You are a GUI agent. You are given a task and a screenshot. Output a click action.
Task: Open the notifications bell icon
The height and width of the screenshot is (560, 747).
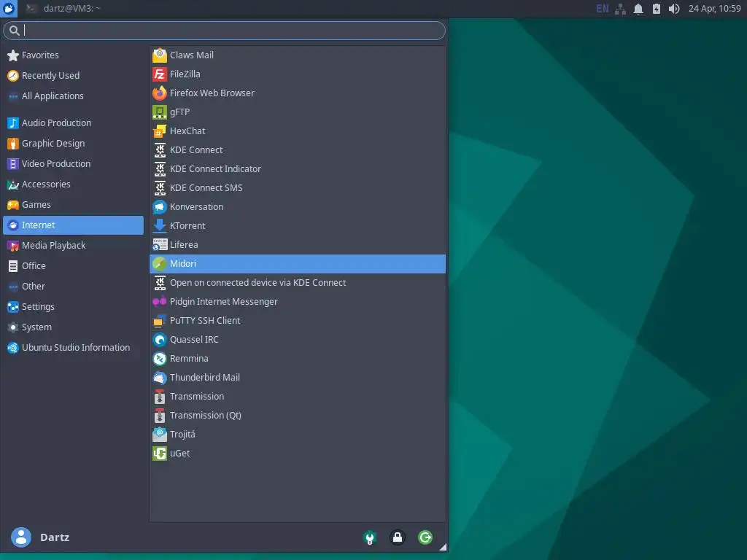[x=638, y=9]
